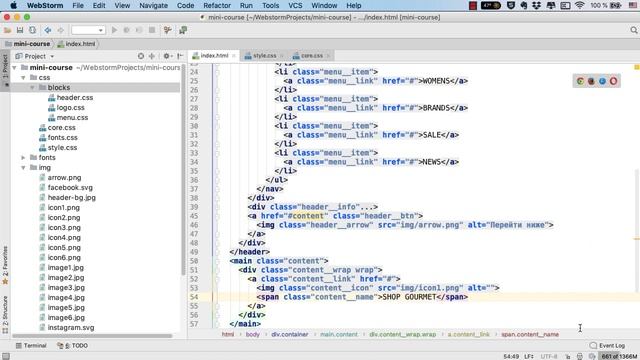Open in Chrome browser icon
This screenshot has height=360, width=640.
coord(580,81)
